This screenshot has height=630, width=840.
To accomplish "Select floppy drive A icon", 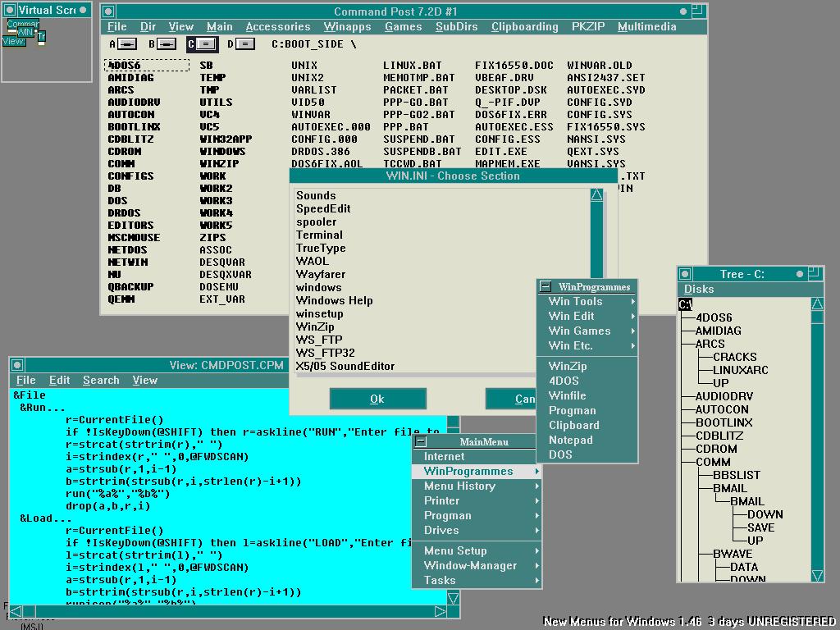I will 126,44.
